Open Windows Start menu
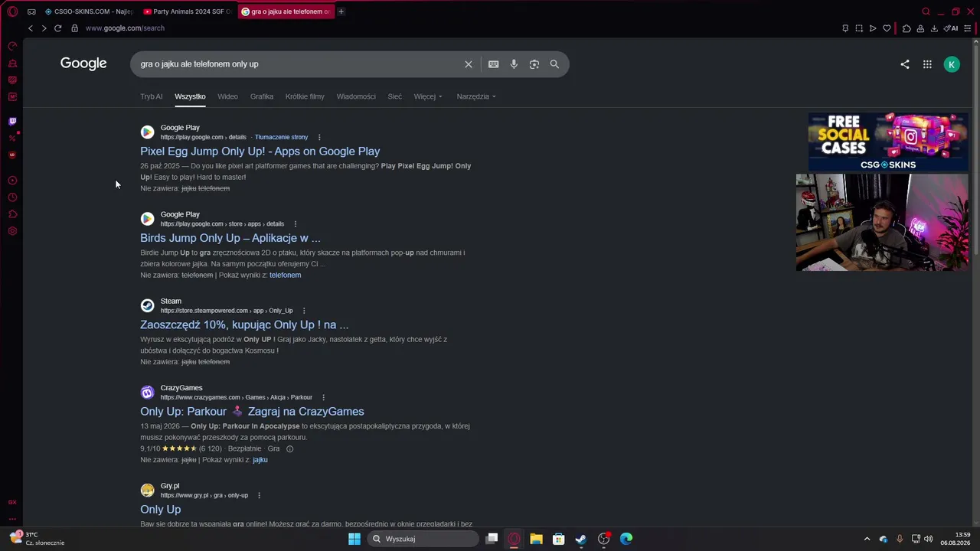 (x=354, y=539)
